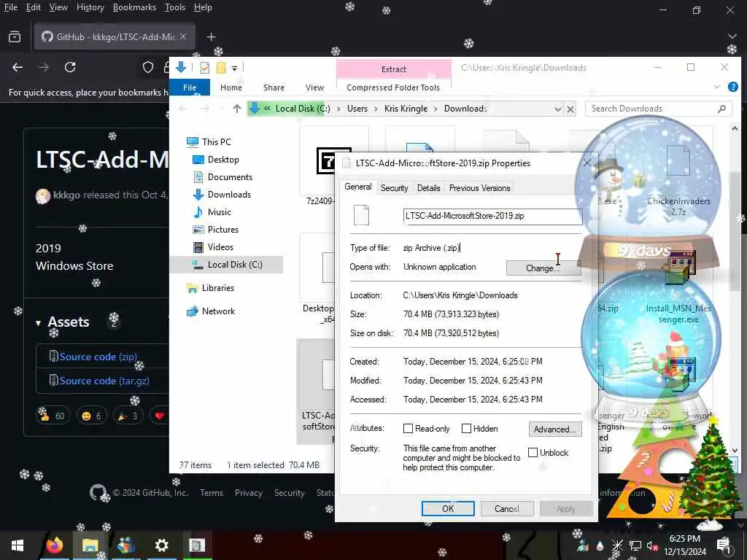Click the Windows Start button
The image size is (747, 560).
pyautogui.click(x=18, y=545)
